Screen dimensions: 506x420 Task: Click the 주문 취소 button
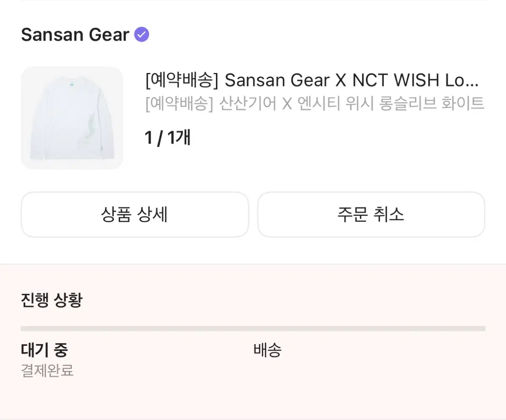pos(371,215)
